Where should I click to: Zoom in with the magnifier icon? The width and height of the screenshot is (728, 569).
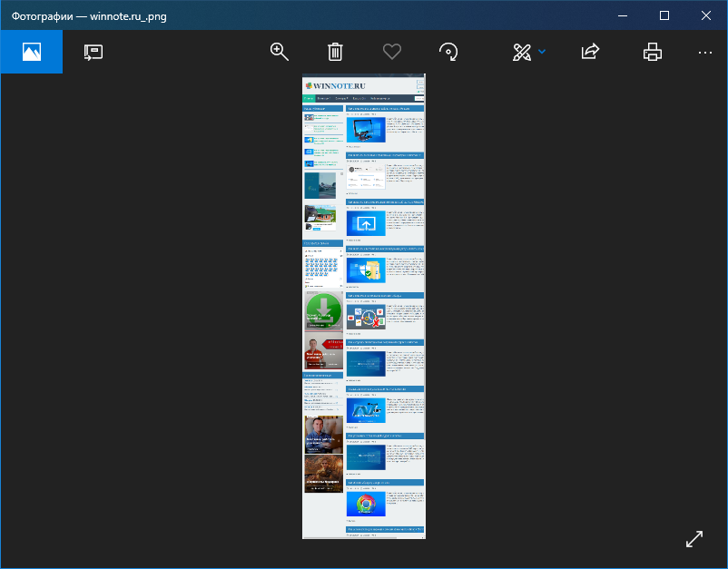[x=280, y=52]
